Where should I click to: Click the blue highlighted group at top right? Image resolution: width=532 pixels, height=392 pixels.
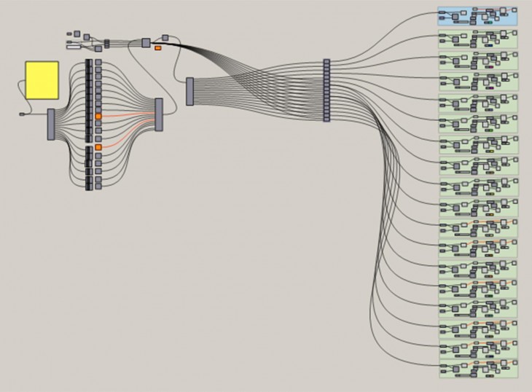coord(477,17)
